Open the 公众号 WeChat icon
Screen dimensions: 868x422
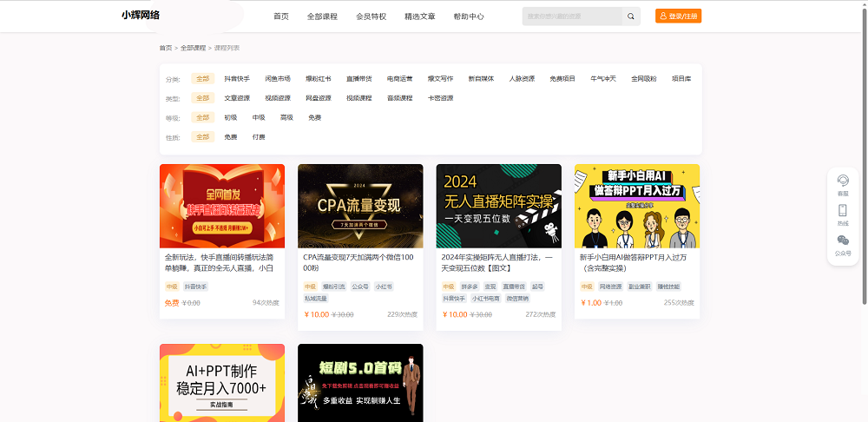(843, 246)
